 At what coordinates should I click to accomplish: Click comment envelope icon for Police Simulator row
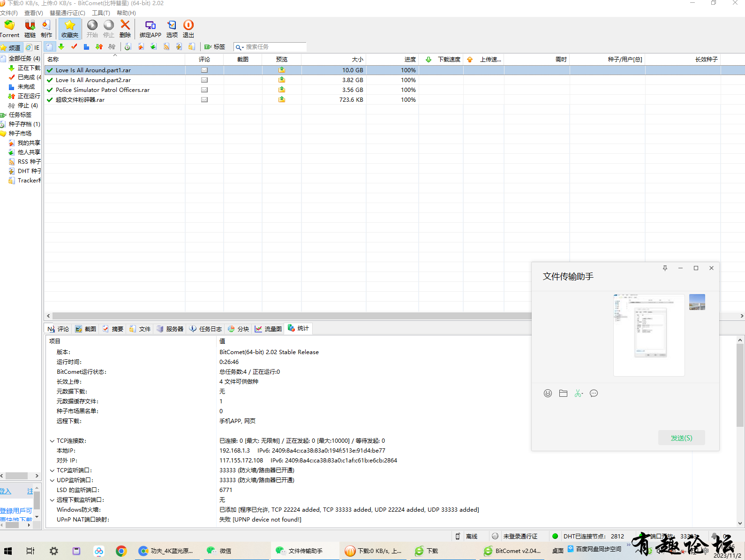[204, 90]
